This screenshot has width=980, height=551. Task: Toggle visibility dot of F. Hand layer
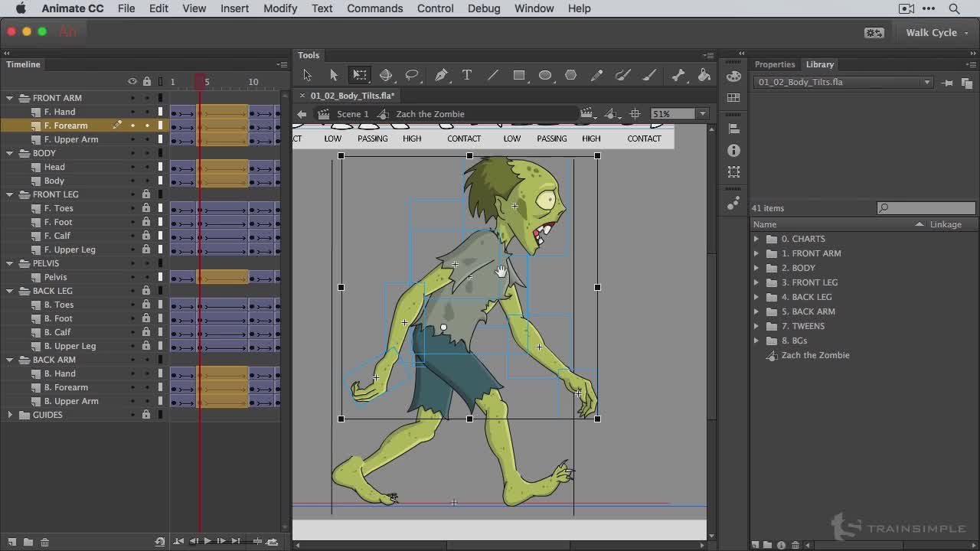point(132,112)
